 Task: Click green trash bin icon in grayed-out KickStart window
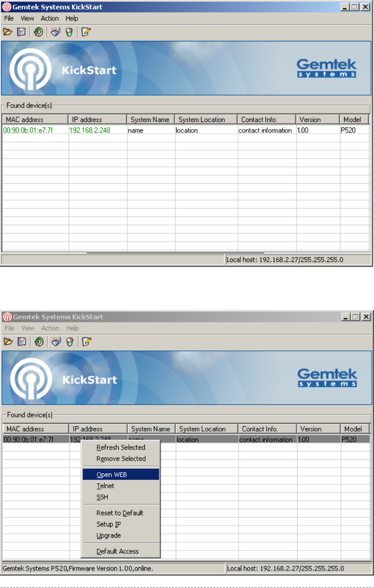tap(70, 341)
